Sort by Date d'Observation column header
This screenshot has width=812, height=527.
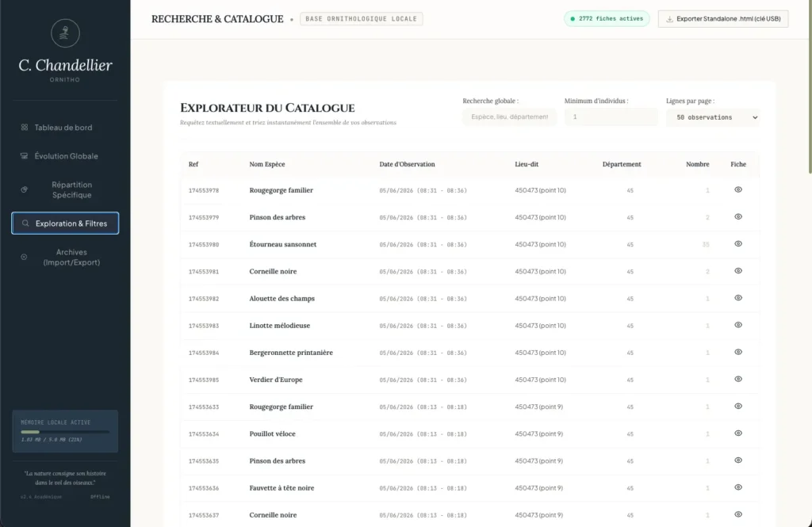[x=407, y=164]
